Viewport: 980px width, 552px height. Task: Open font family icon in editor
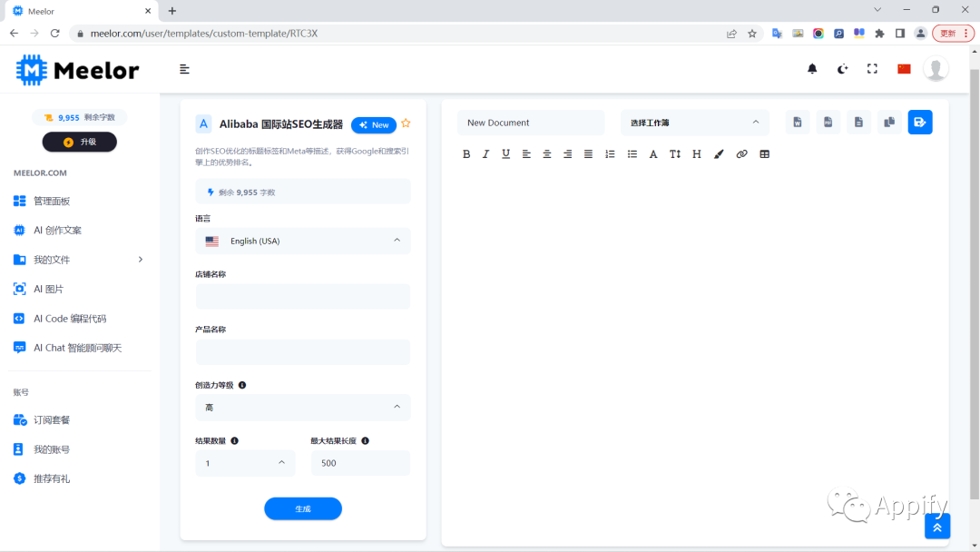(x=653, y=154)
